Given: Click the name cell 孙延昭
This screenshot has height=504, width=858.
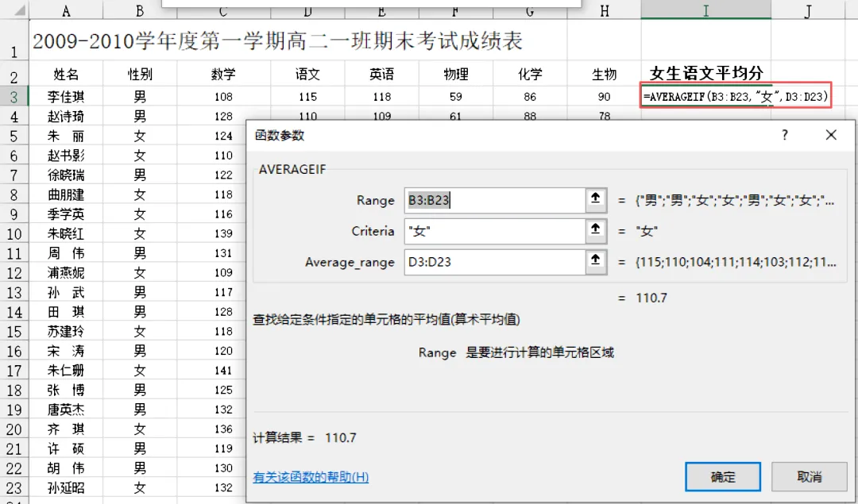Looking at the screenshot, I should (x=66, y=487).
